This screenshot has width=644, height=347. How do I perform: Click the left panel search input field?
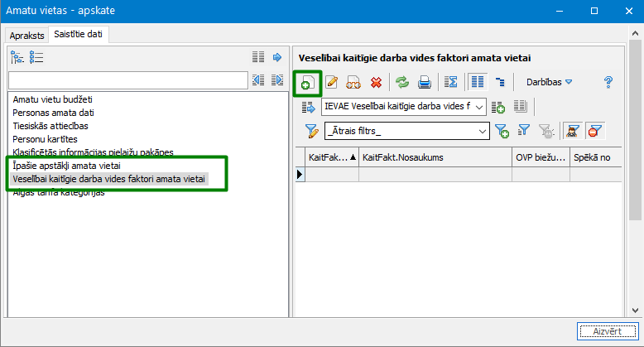tap(128, 80)
